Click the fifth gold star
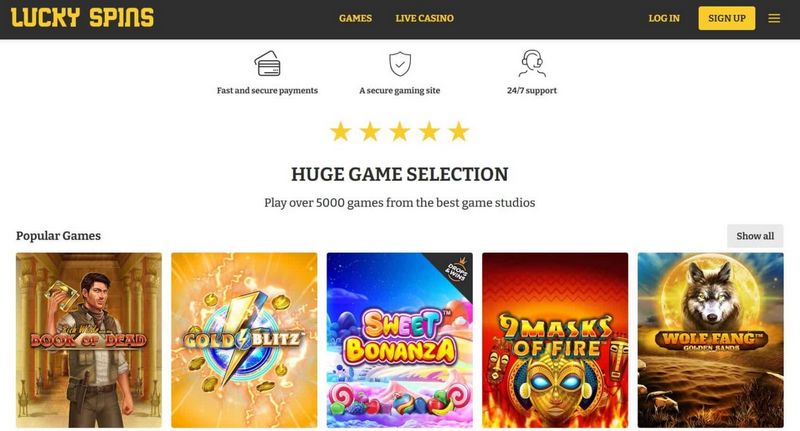The width and height of the screenshot is (800, 431). pos(459,131)
